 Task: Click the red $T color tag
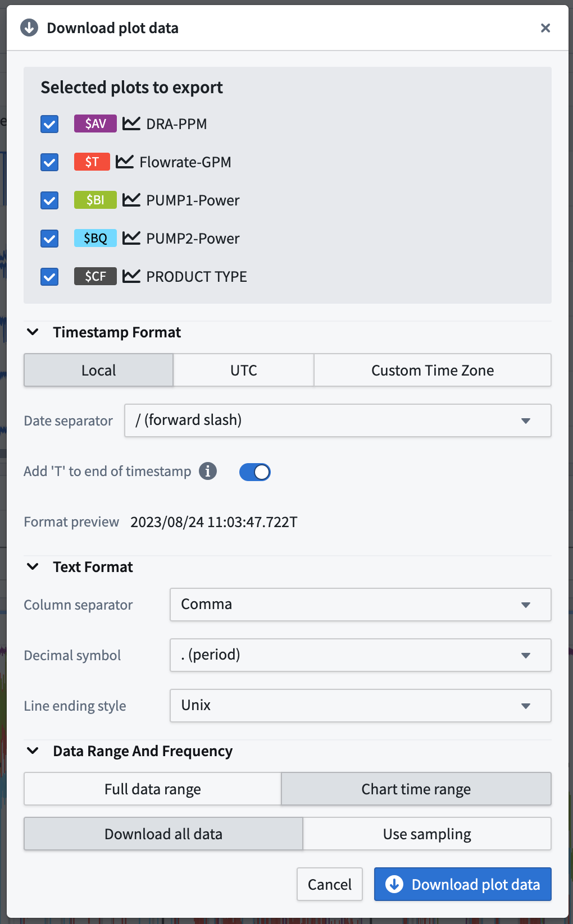coord(92,162)
